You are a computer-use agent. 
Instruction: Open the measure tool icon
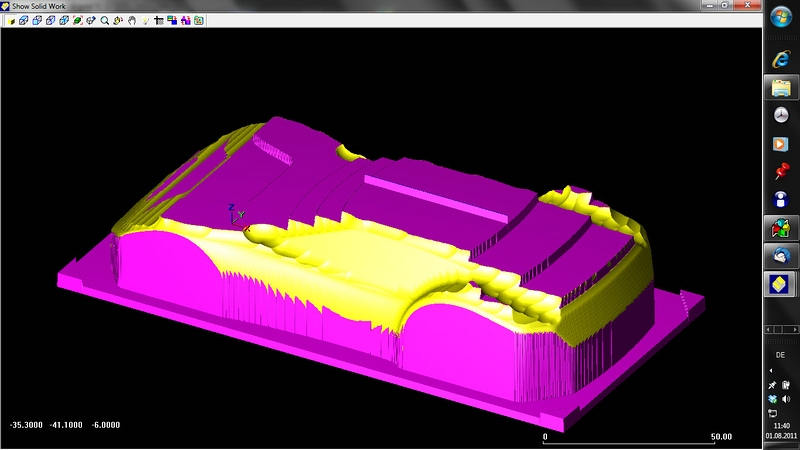158,21
